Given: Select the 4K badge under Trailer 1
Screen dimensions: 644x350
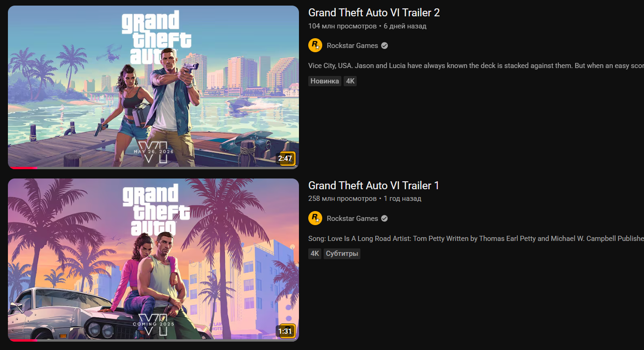Looking at the screenshot, I should 315,254.
